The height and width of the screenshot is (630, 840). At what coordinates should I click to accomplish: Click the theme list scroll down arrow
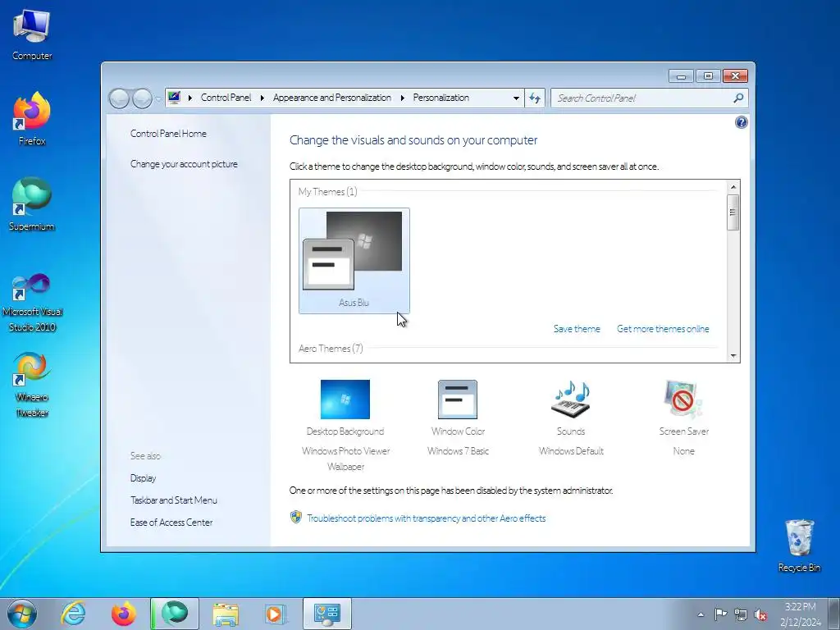point(733,356)
